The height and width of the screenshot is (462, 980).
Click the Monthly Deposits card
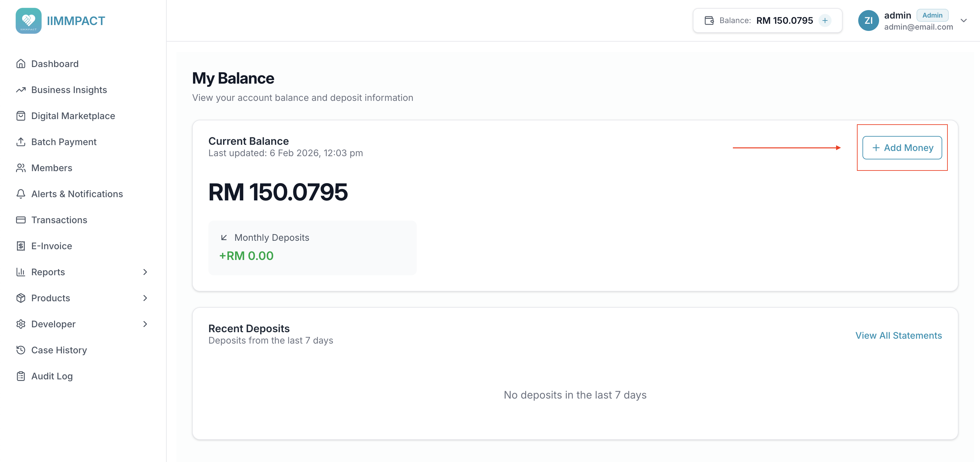[x=312, y=248]
